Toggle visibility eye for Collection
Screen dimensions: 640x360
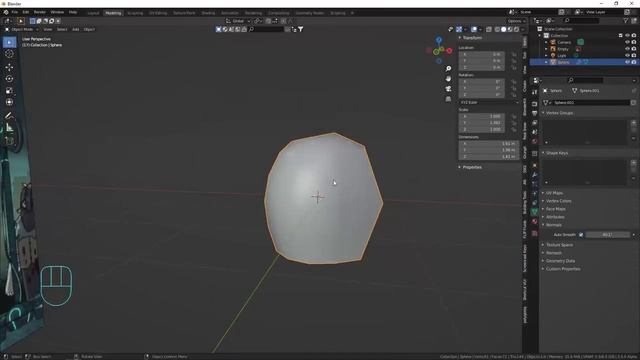point(627,36)
